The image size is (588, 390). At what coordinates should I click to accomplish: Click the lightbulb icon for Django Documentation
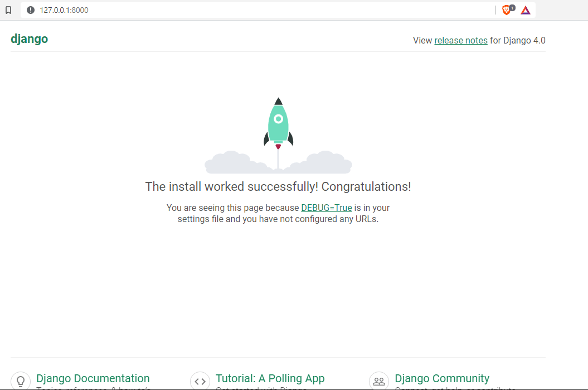click(x=20, y=381)
